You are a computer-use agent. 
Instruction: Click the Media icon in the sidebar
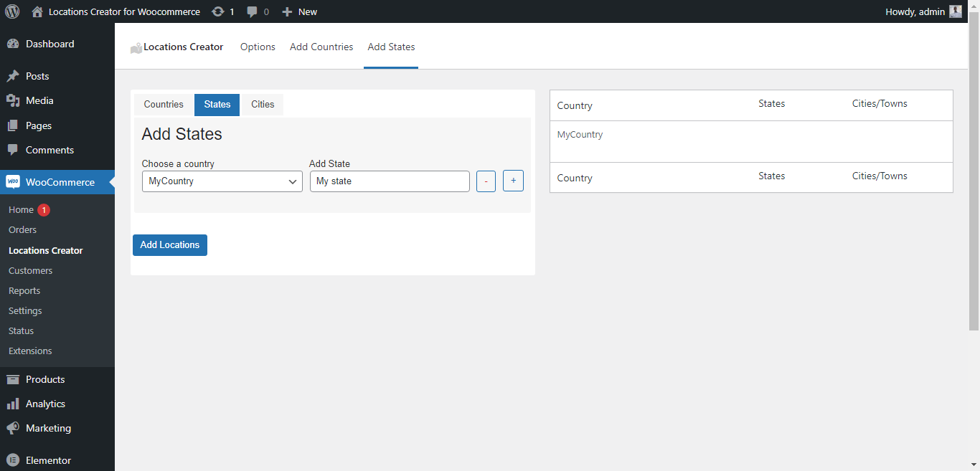[x=13, y=100]
